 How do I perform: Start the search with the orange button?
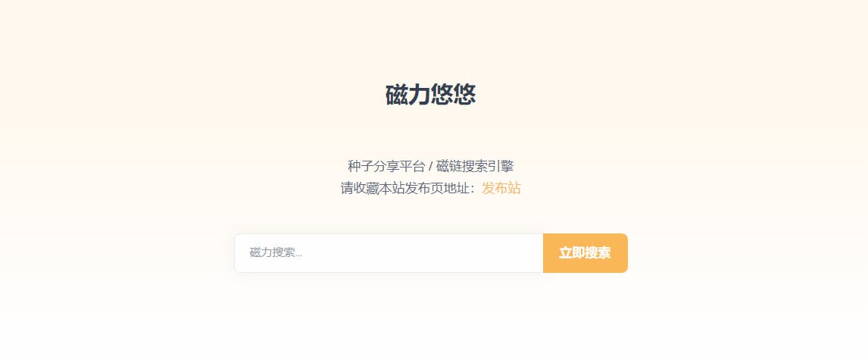click(585, 253)
